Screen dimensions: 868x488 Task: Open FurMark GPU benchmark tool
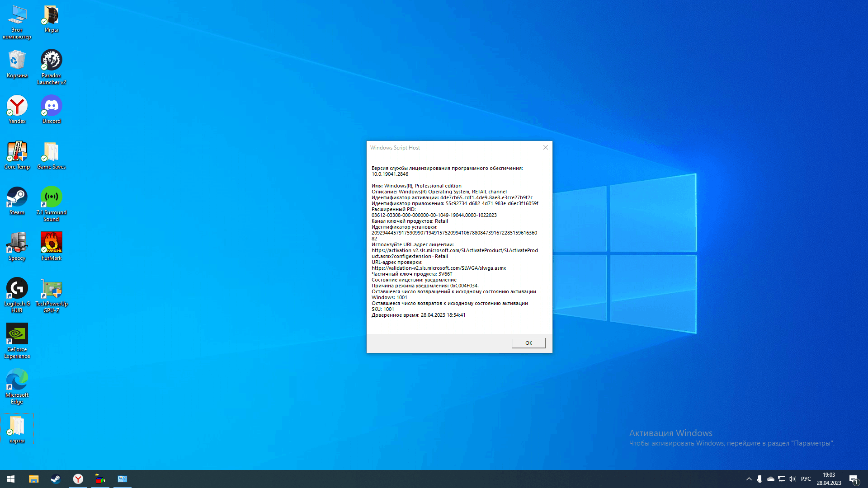(51, 245)
